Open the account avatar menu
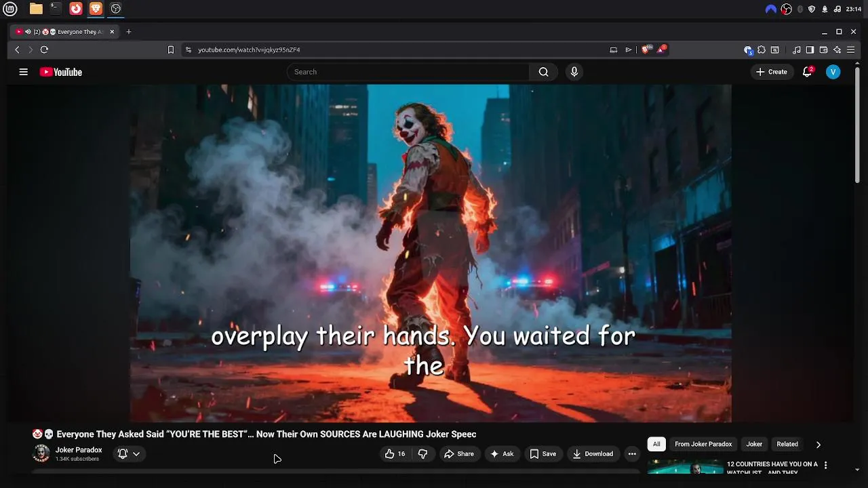This screenshot has width=868, height=488. 833,72
